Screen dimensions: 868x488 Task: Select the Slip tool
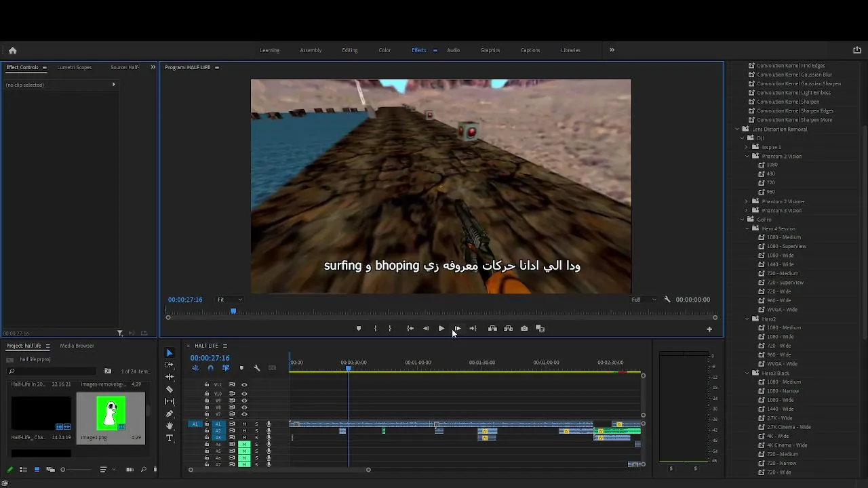(170, 401)
